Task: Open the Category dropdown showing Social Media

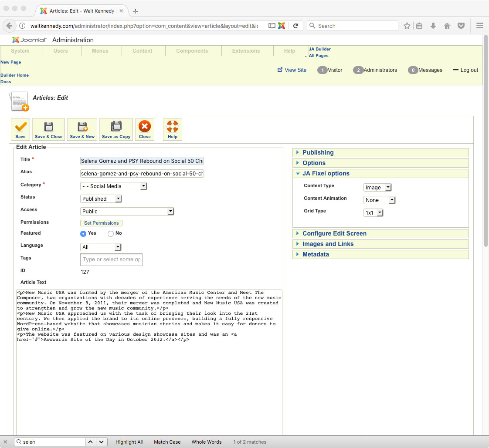Action: (114, 186)
